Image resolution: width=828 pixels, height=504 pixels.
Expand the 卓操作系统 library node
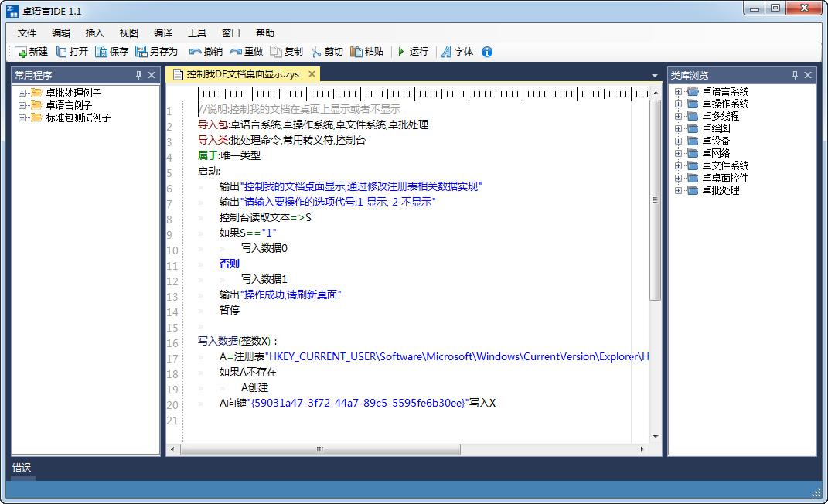point(679,104)
